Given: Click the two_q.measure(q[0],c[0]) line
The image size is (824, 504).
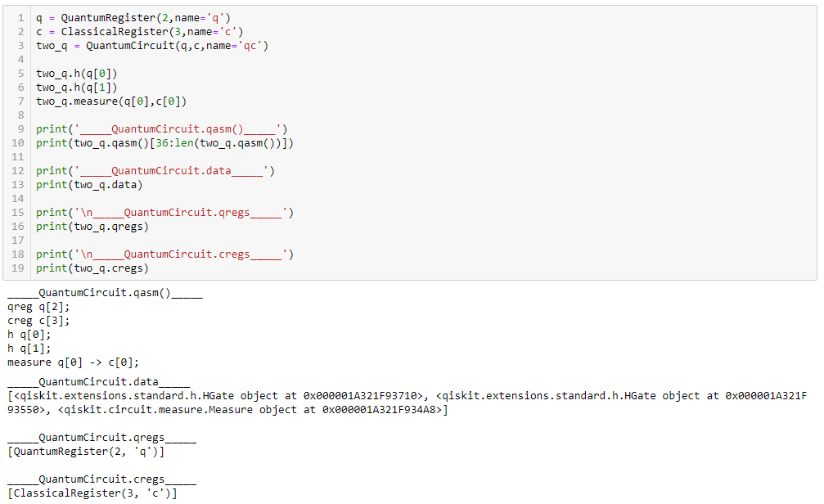Looking at the screenshot, I should click(111, 101).
